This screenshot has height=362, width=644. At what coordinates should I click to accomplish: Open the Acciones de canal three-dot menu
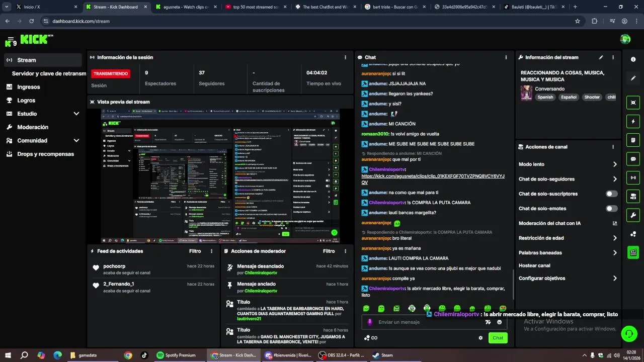tap(613, 147)
